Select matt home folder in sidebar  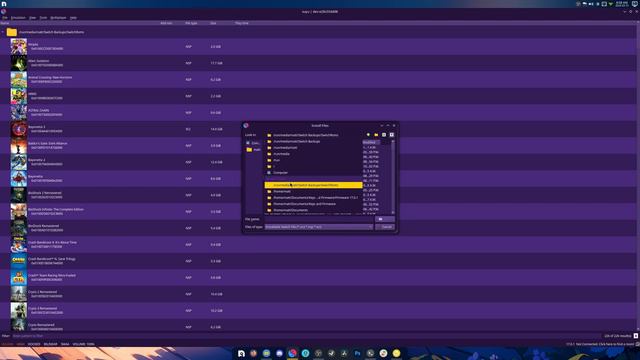pos(253,150)
